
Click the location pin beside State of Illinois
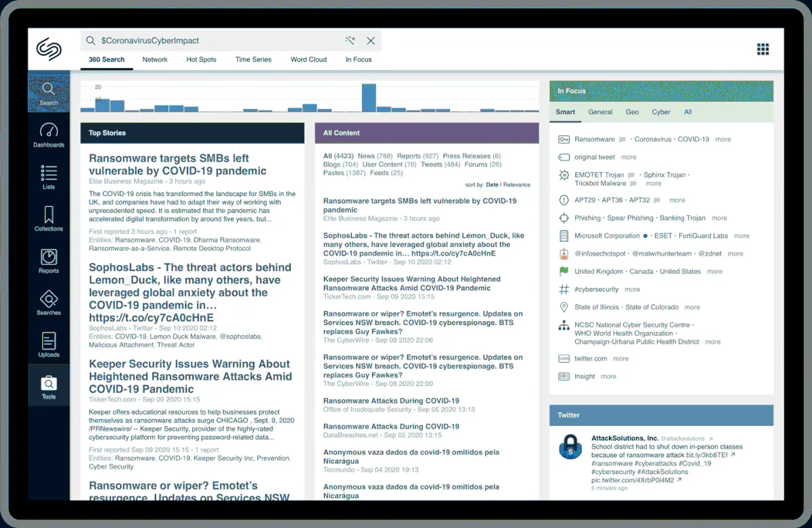(564, 308)
